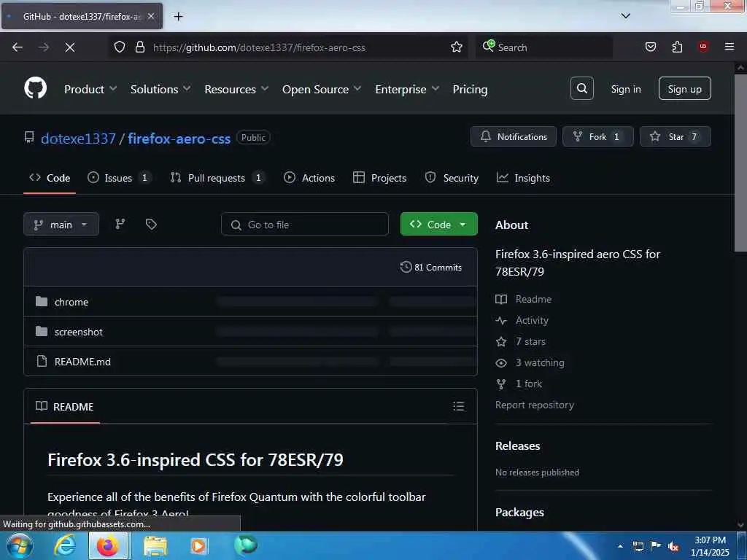Screen dimensions: 747x560
Task: Open the 7 stars link
Action: tap(530, 341)
